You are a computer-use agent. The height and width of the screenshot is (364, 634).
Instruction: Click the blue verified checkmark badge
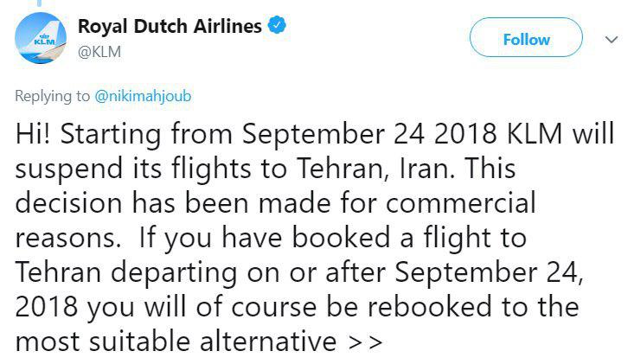277,25
